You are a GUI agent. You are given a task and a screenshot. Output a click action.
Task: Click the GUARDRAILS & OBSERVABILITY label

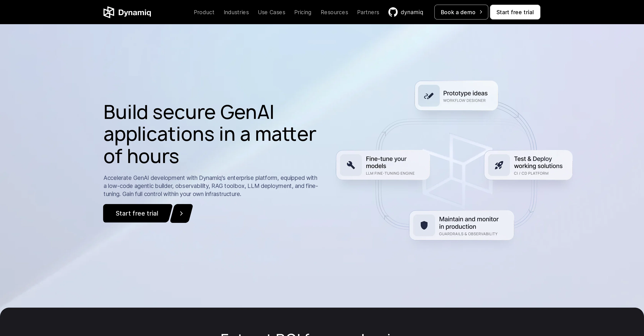[468, 234]
